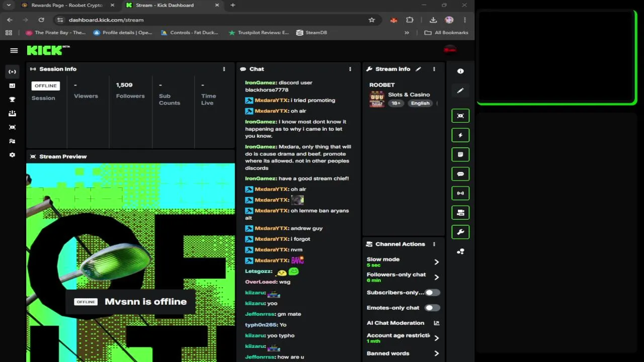
Task: Open Session Info panel options menu
Action: (x=224, y=69)
